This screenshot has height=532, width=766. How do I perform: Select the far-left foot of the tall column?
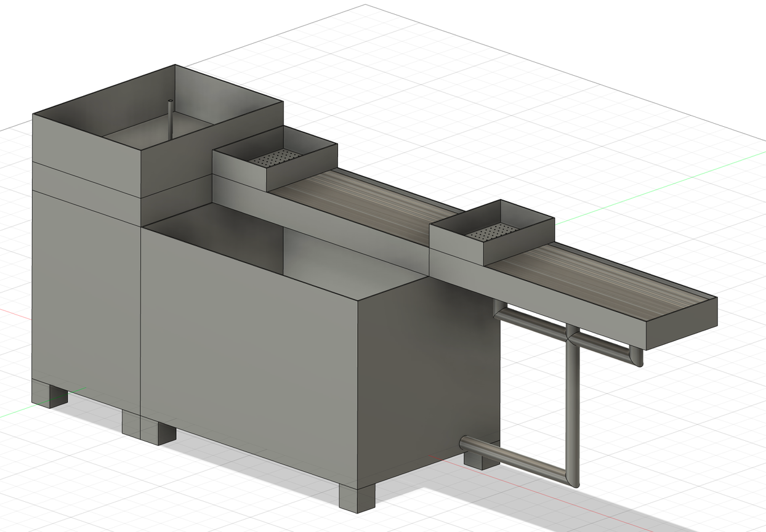coord(49,394)
